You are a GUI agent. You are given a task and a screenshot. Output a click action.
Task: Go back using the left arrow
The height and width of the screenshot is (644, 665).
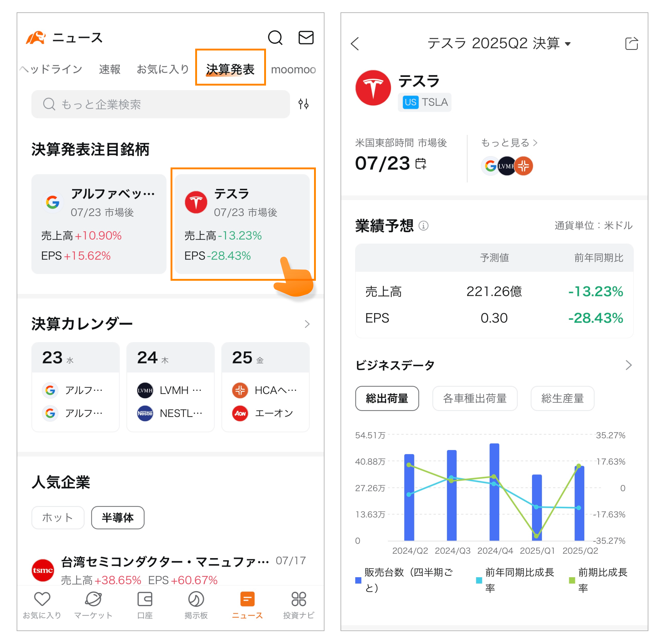[355, 44]
